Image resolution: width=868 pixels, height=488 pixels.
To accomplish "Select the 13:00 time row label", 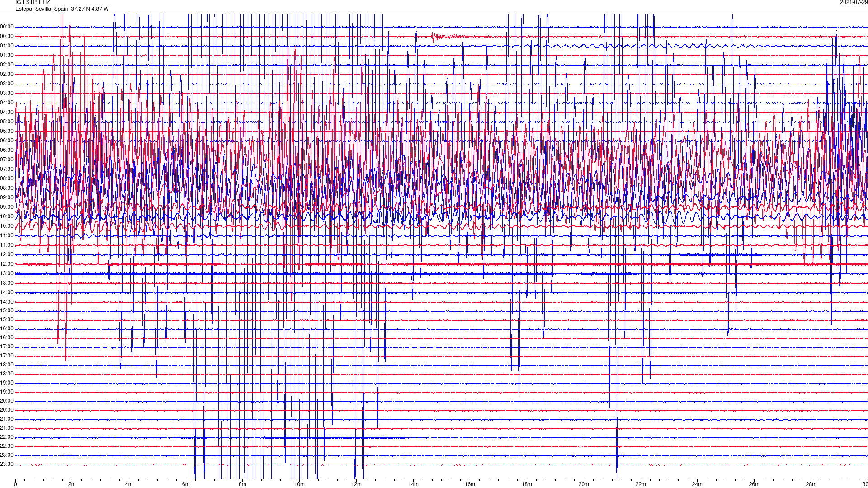I will point(7,274).
